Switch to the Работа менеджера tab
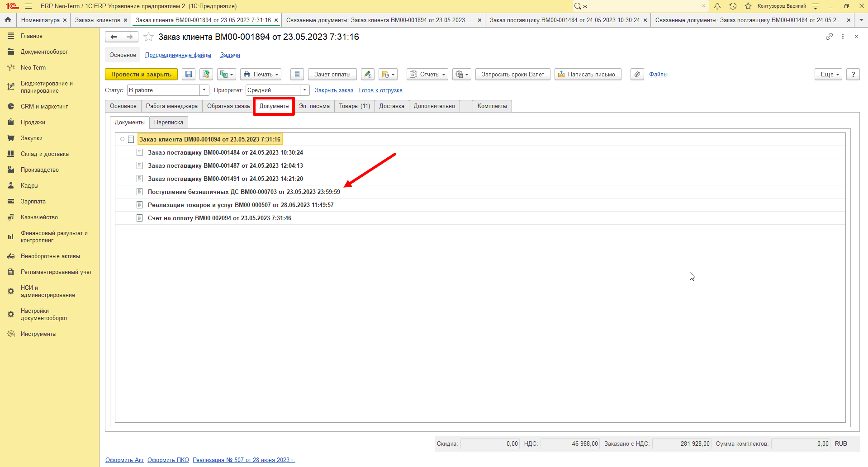The image size is (868, 467). pyautogui.click(x=172, y=106)
